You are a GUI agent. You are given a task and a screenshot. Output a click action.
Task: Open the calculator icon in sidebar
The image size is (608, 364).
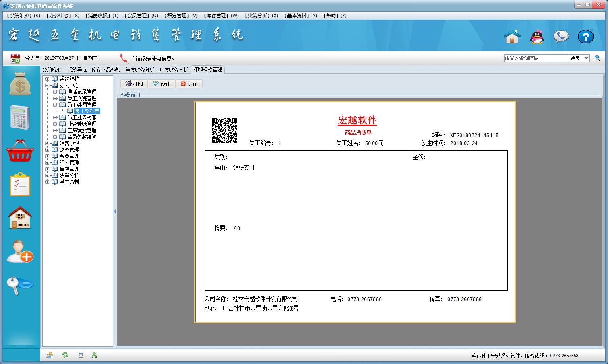(20, 117)
